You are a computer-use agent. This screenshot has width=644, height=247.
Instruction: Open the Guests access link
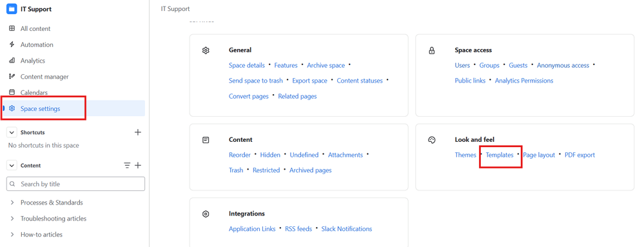point(518,65)
